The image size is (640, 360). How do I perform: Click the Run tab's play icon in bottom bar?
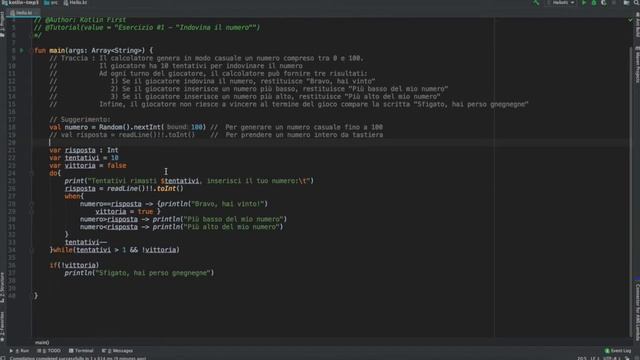tap(11, 351)
